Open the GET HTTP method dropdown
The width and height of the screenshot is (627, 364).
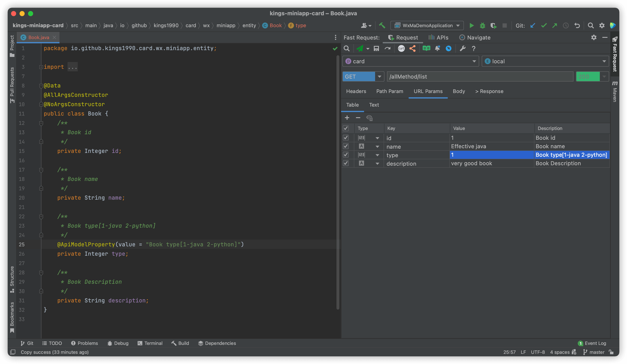pos(379,77)
